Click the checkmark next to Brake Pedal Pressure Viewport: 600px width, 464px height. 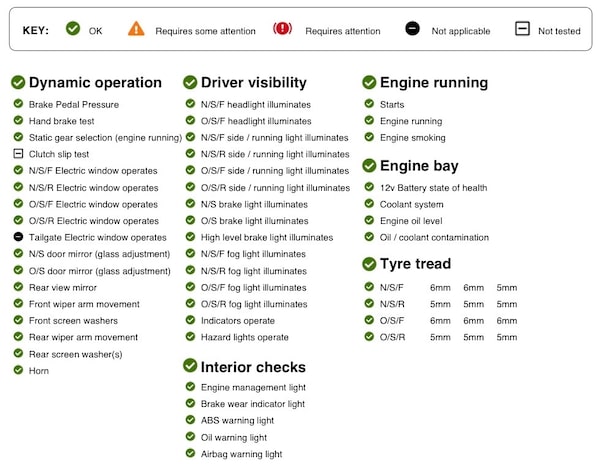[18, 104]
